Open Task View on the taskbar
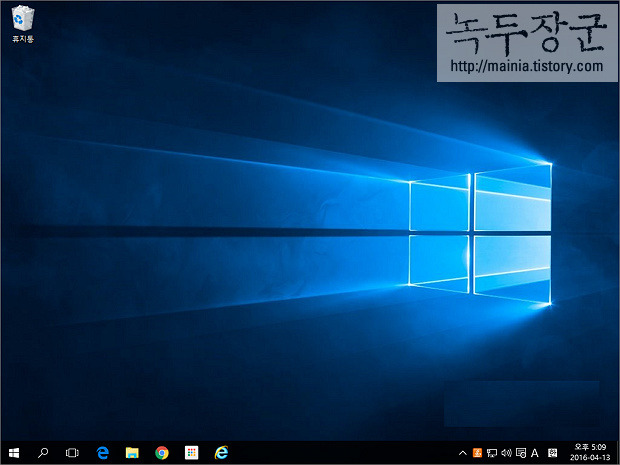620x465 pixels. pos(72,453)
